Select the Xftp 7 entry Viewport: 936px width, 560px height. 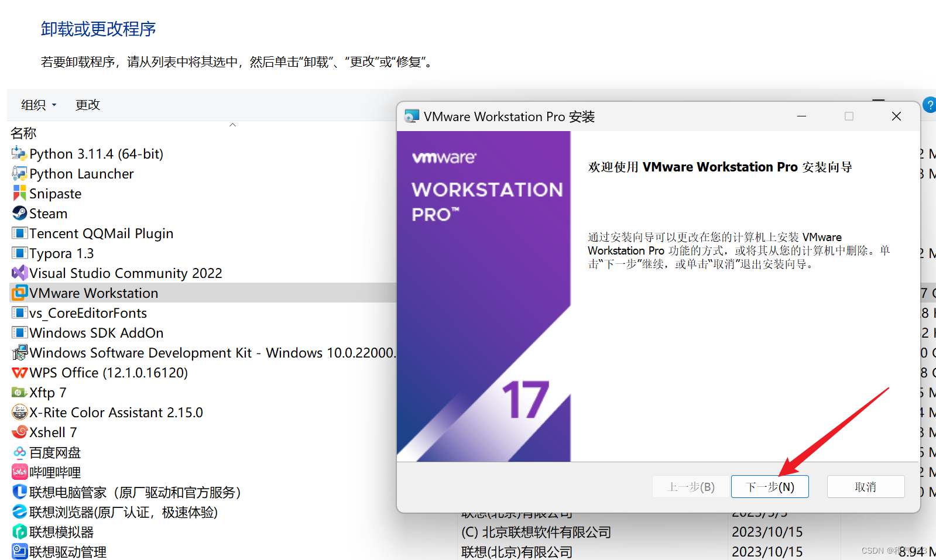47,393
